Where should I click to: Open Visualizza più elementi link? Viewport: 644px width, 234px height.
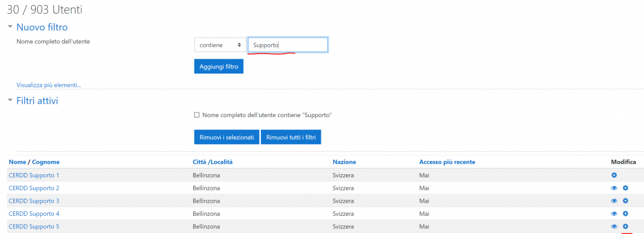(48, 86)
